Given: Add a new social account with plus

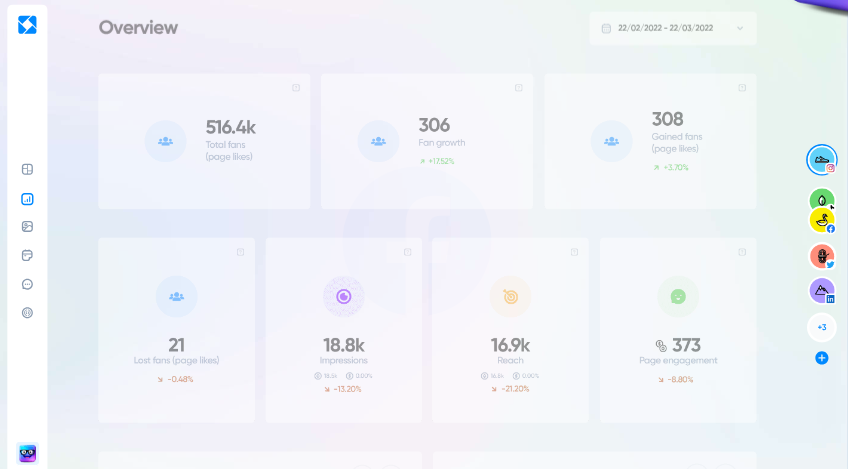Looking at the screenshot, I should (x=821, y=358).
